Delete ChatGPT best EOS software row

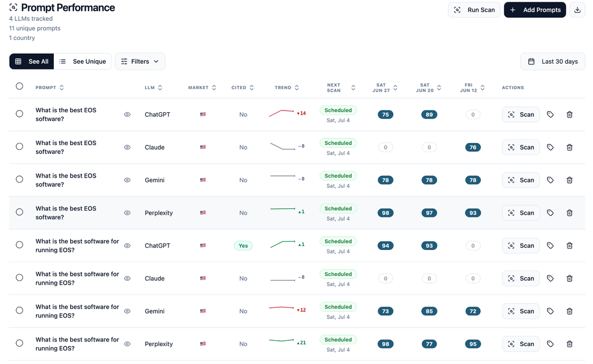[569, 115]
